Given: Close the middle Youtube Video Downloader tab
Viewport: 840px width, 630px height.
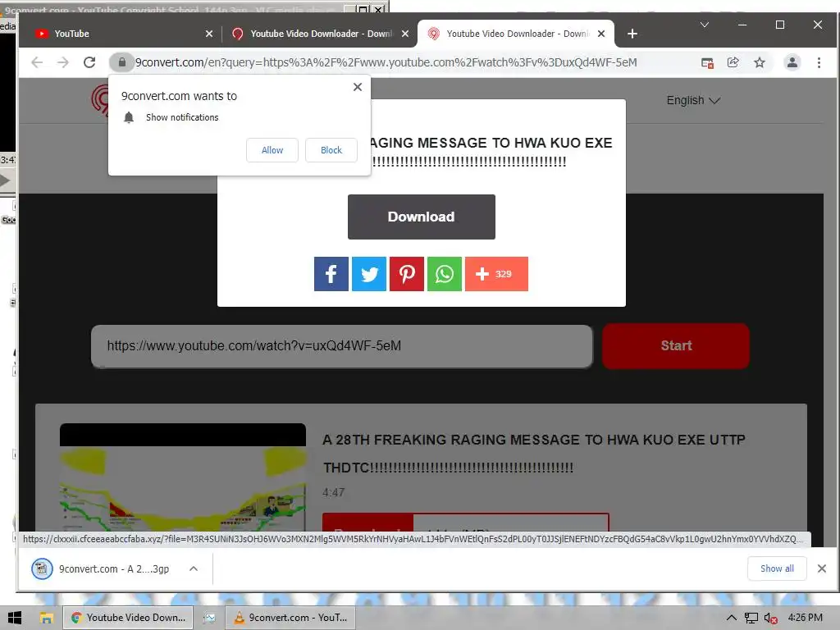Looking at the screenshot, I should coord(405,34).
